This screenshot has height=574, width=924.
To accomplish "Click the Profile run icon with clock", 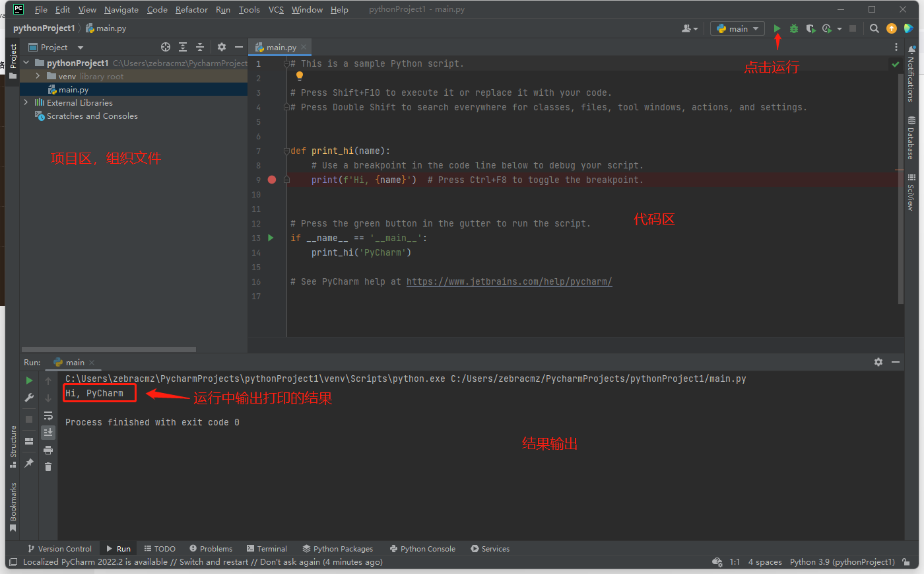I will pos(827,28).
